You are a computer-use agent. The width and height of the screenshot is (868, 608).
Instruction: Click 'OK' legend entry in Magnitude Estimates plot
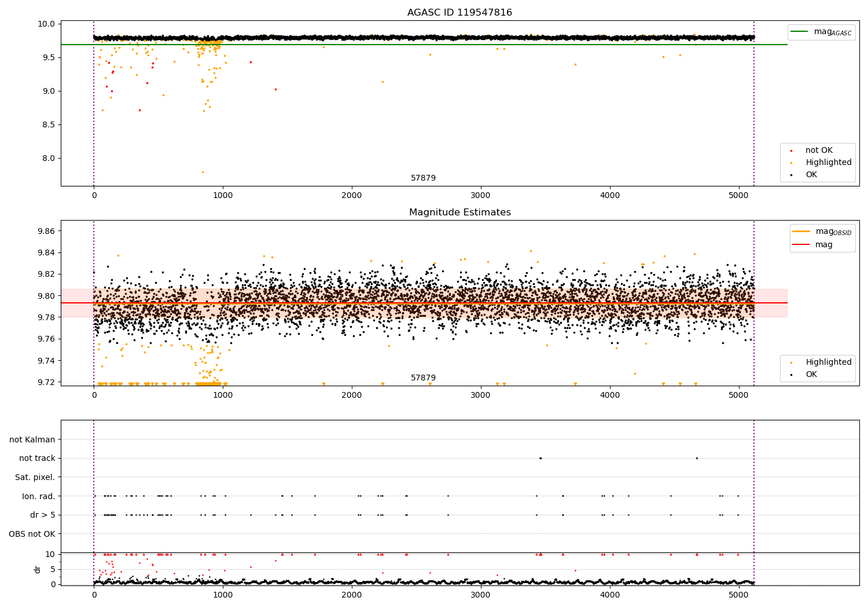point(811,375)
